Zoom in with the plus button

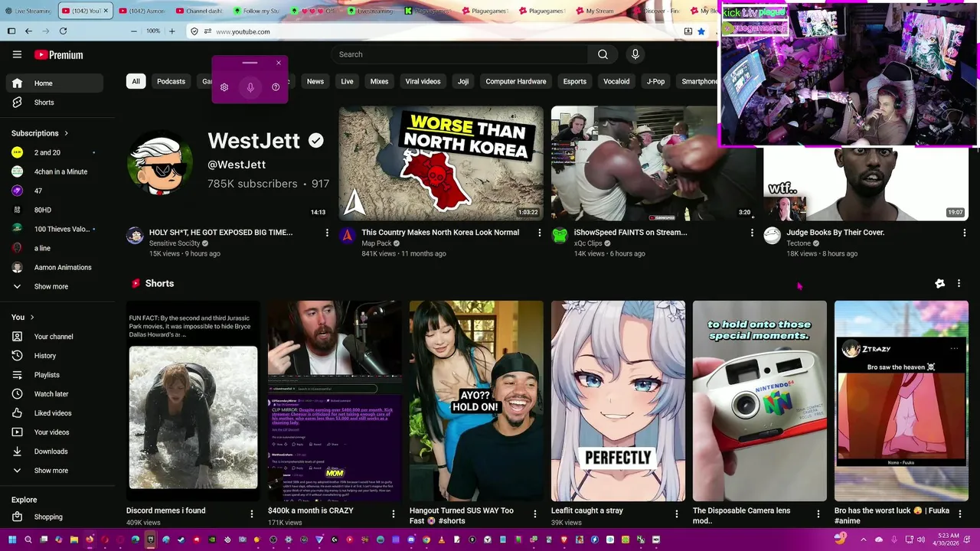[171, 31]
